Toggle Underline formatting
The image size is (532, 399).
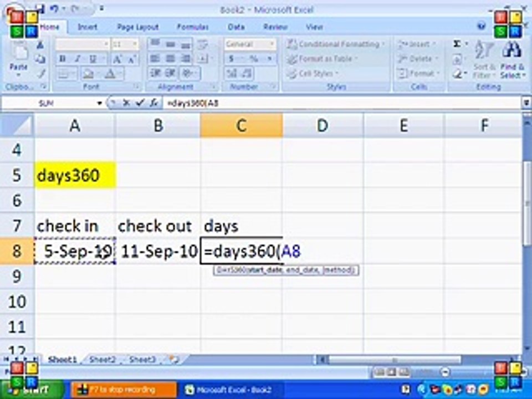click(93, 59)
